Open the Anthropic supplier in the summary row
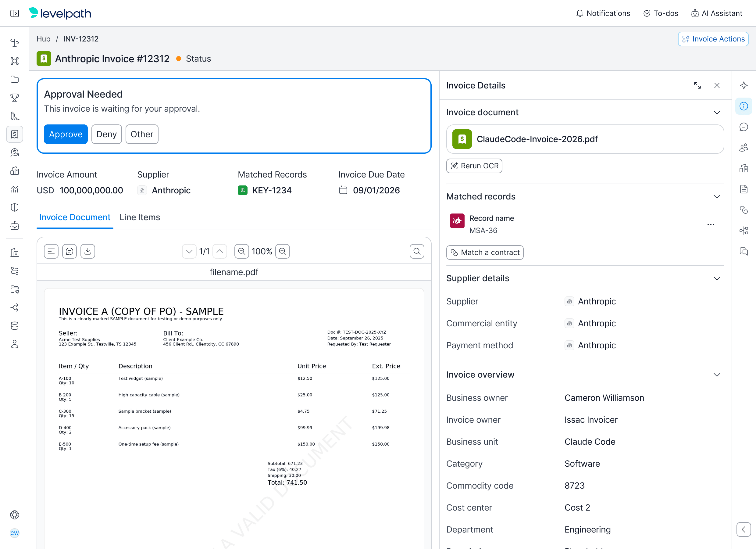The image size is (756, 549). click(164, 190)
